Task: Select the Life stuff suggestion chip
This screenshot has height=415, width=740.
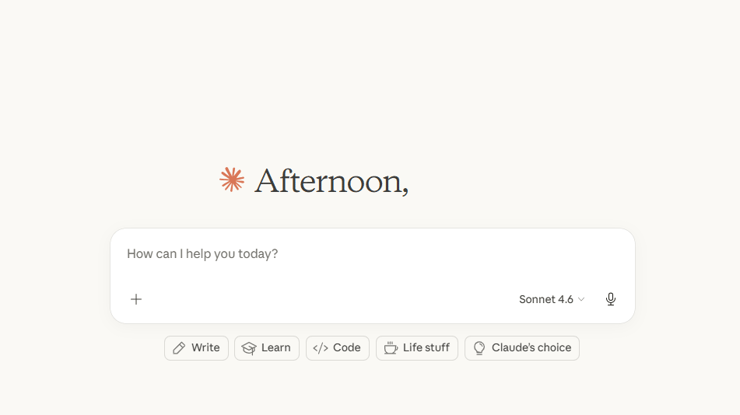Action: click(x=417, y=348)
